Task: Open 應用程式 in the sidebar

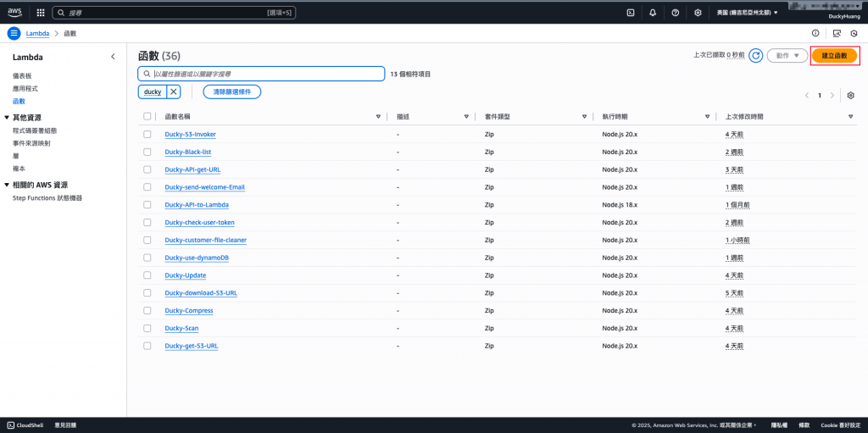Action: (x=25, y=89)
